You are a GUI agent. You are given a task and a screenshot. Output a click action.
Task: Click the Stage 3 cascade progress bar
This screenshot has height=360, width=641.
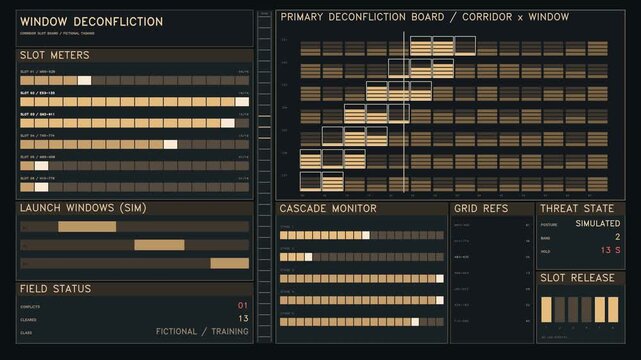tap(362, 279)
